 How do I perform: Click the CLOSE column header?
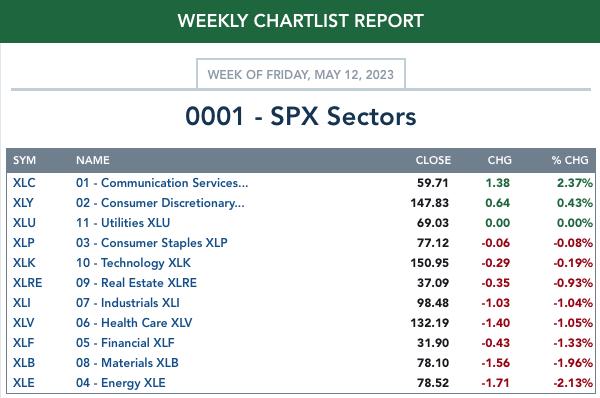433,160
